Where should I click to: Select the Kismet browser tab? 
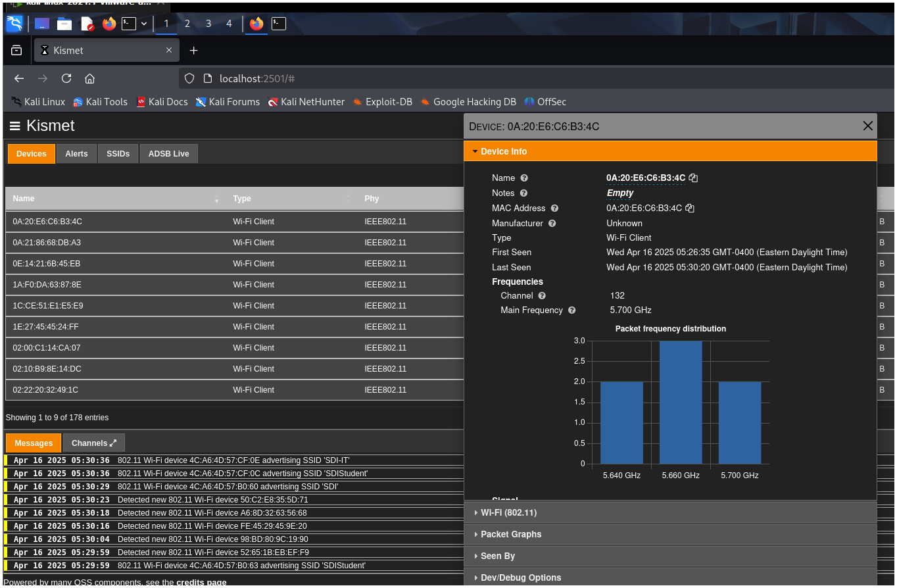click(107, 51)
